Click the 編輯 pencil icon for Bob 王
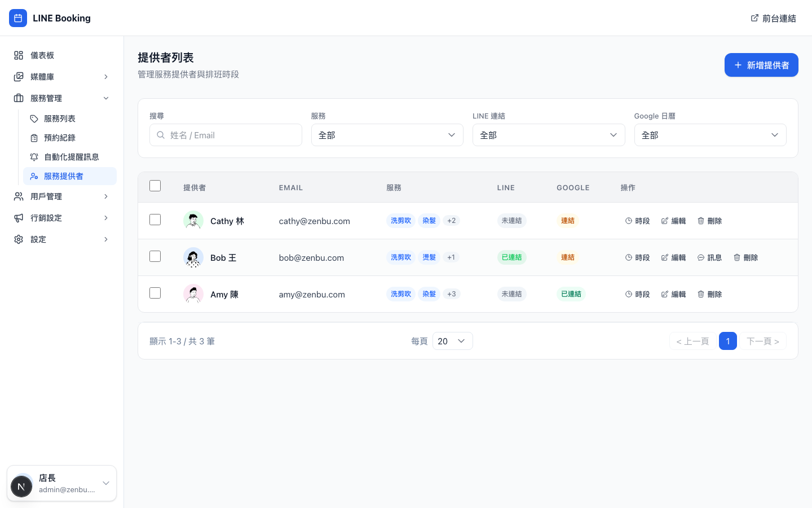Screen dimensions: 812x508 point(665,257)
